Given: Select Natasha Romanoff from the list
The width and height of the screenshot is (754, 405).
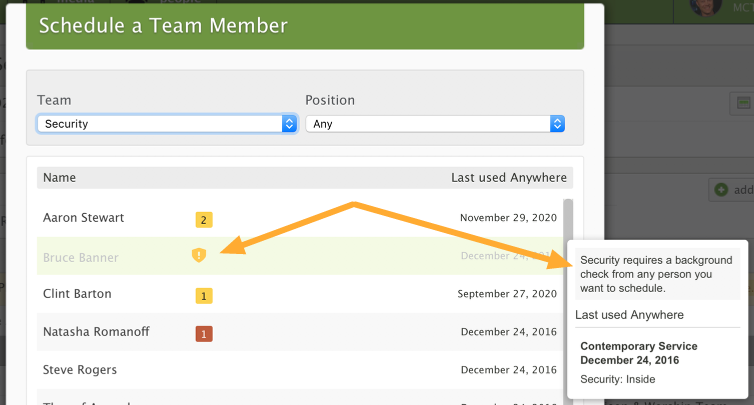Looking at the screenshot, I should (96, 331).
